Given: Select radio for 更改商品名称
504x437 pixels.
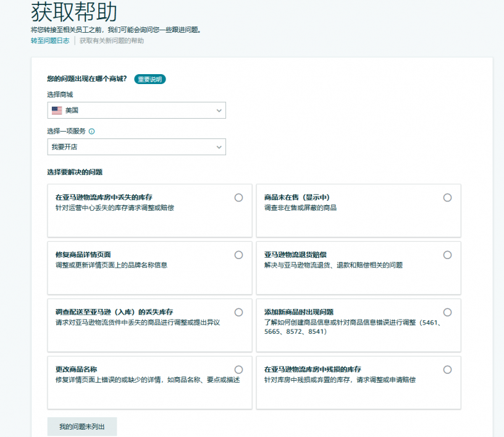Looking at the screenshot, I should pos(238,370).
